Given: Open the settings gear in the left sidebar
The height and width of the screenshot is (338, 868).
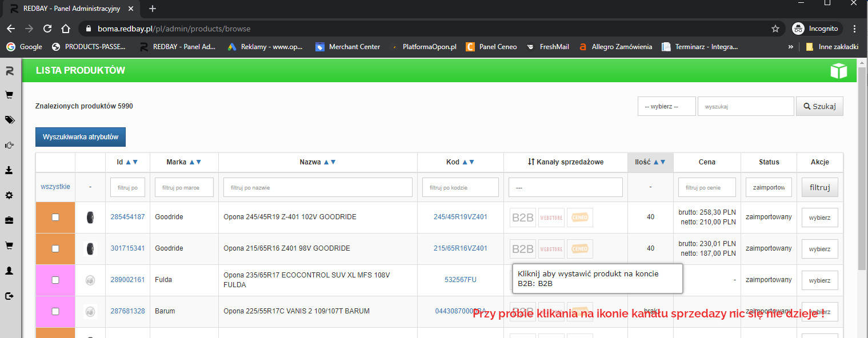Looking at the screenshot, I should coord(10,195).
